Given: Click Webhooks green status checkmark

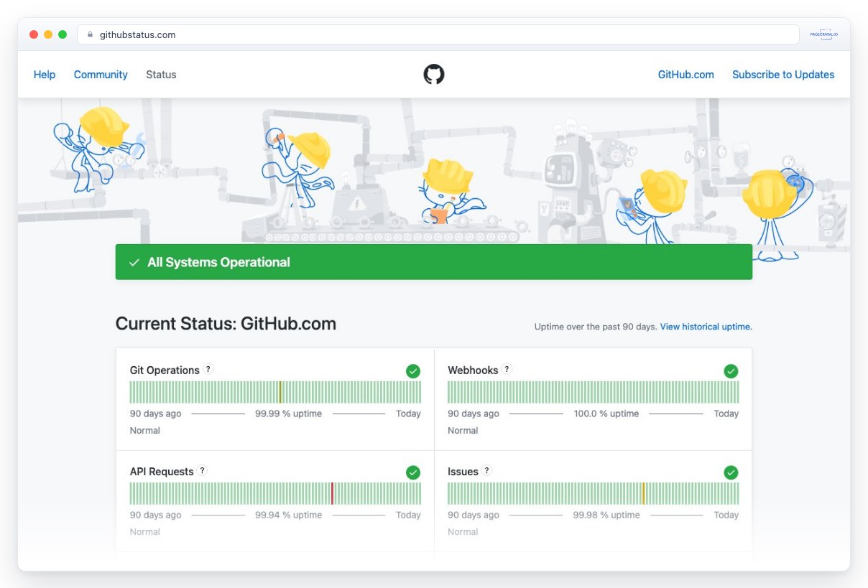Looking at the screenshot, I should [x=731, y=371].
